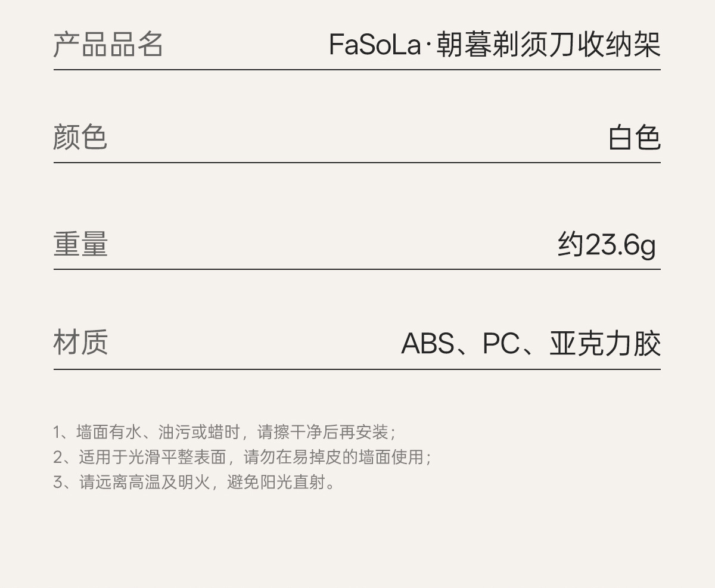Select the 亚克力胶 material text
This screenshot has height=588, width=715.
tap(605, 344)
